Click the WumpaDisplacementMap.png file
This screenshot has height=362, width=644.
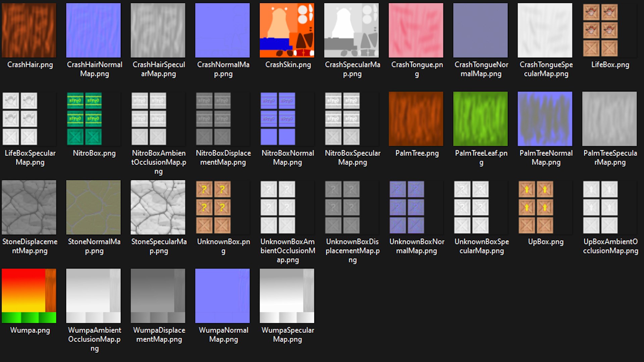(158, 296)
